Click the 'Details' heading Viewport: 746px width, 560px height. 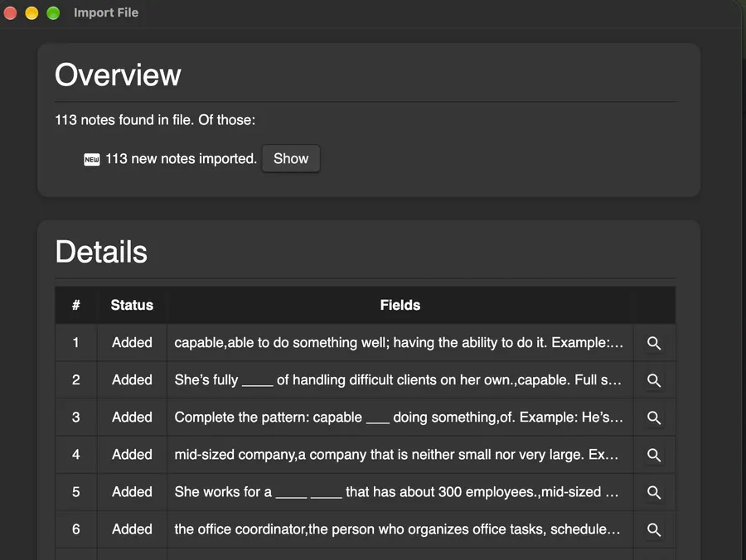pos(101,252)
